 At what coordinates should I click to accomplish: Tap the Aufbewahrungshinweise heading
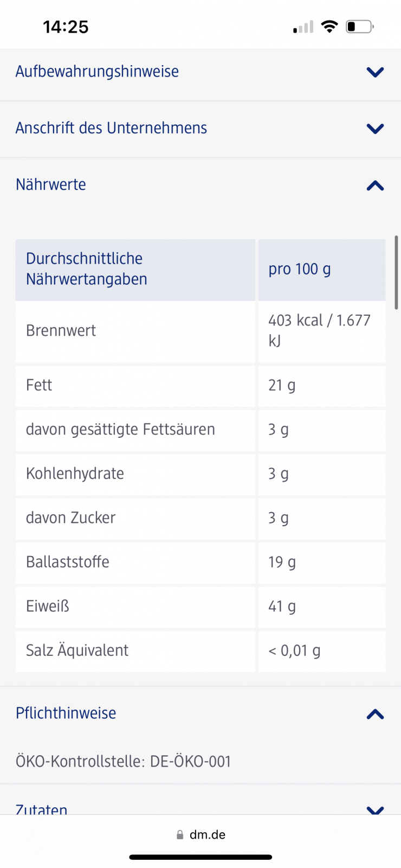97,72
